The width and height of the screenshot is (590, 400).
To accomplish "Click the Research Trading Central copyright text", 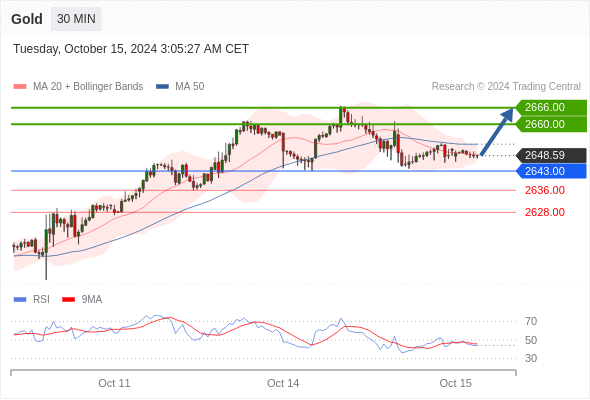I will click(x=506, y=87).
